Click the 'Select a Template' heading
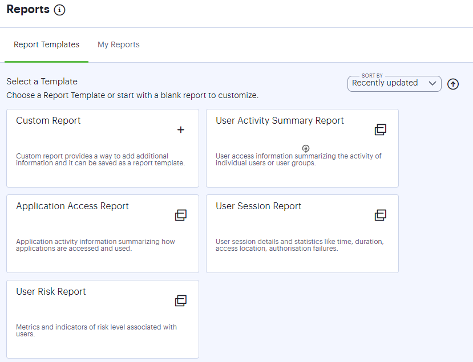 [42, 82]
